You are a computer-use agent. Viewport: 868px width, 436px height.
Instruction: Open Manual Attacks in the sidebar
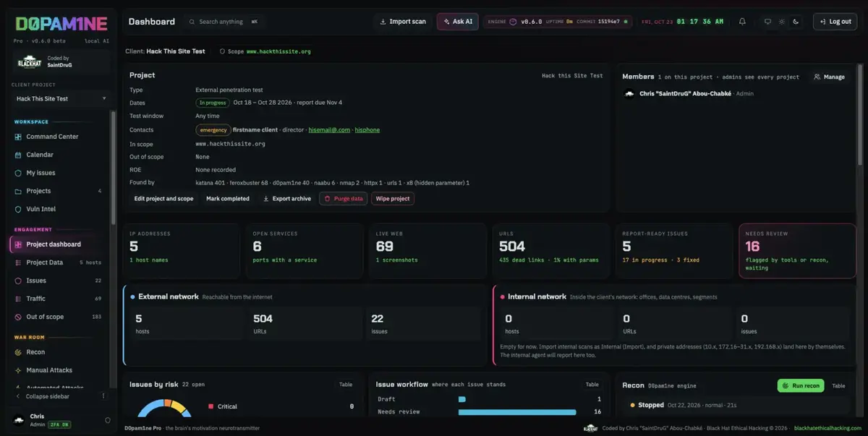(58, 370)
